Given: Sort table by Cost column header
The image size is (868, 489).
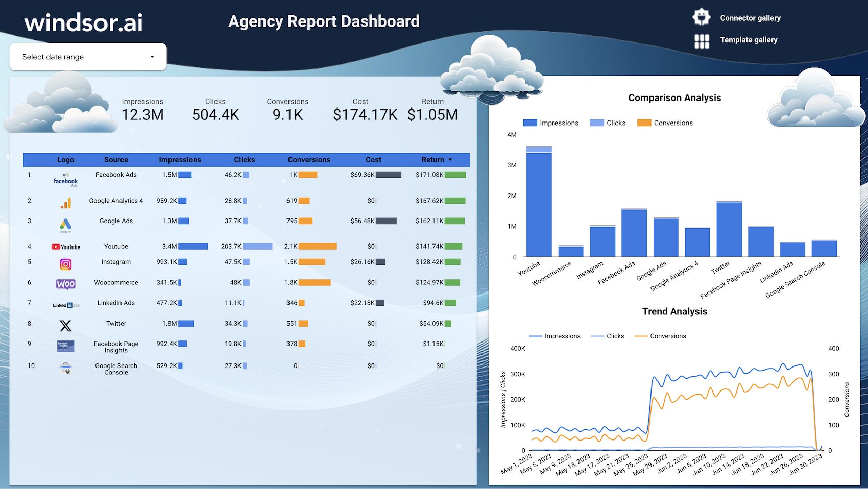Looking at the screenshot, I should (x=373, y=160).
